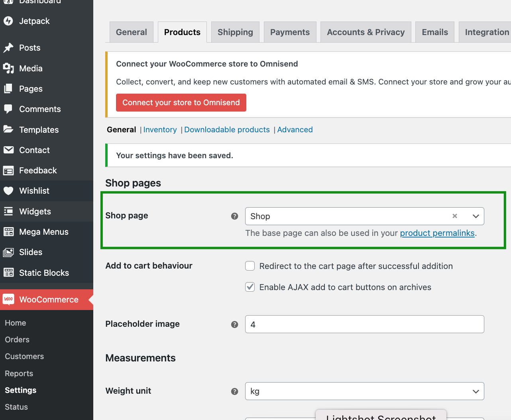The height and width of the screenshot is (420, 511).
Task: Go to WooCommerce Settings submenu
Action: pyautogui.click(x=21, y=390)
